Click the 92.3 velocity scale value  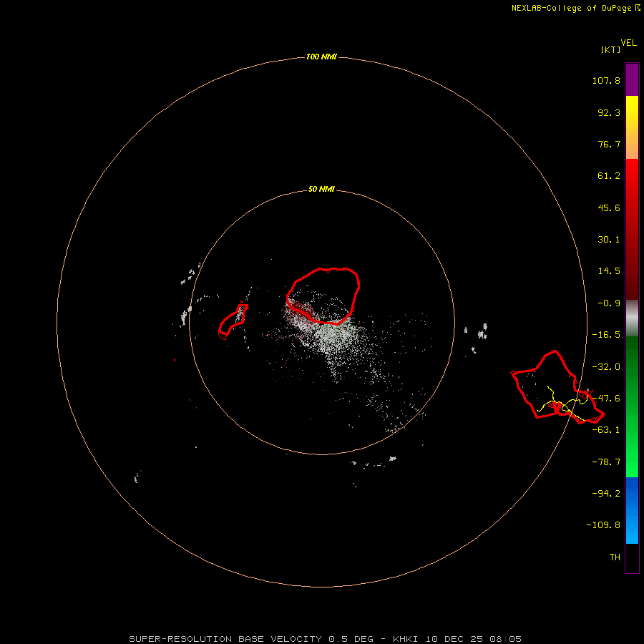609,112
